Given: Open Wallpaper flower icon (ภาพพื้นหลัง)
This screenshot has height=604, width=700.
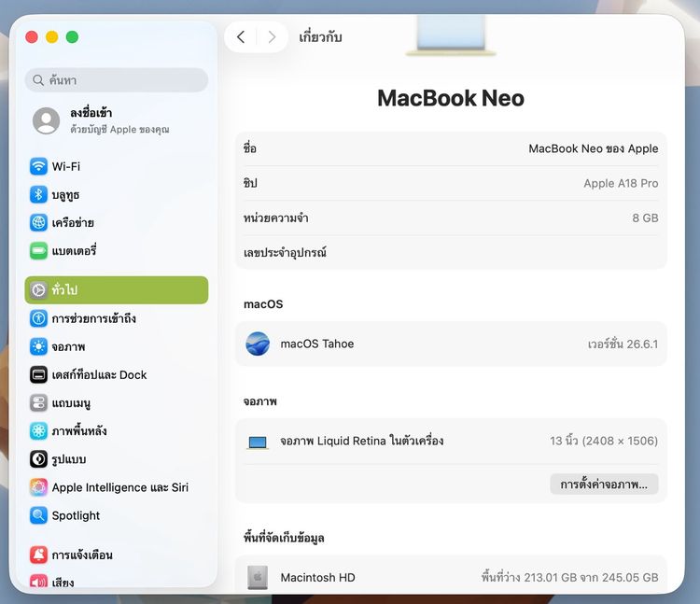Looking at the screenshot, I should pyautogui.click(x=38, y=431).
